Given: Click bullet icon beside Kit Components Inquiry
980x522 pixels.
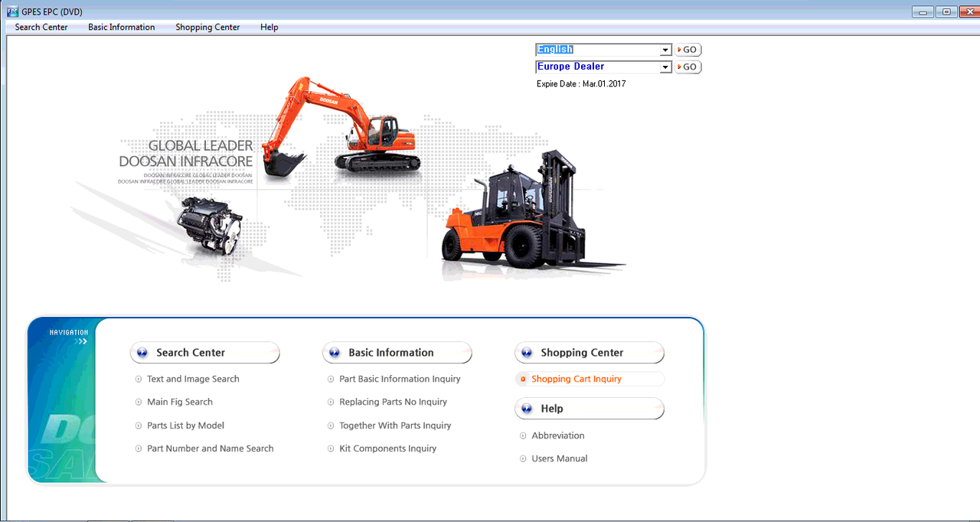Looking at the screenshot, I should tap(331, 449).
